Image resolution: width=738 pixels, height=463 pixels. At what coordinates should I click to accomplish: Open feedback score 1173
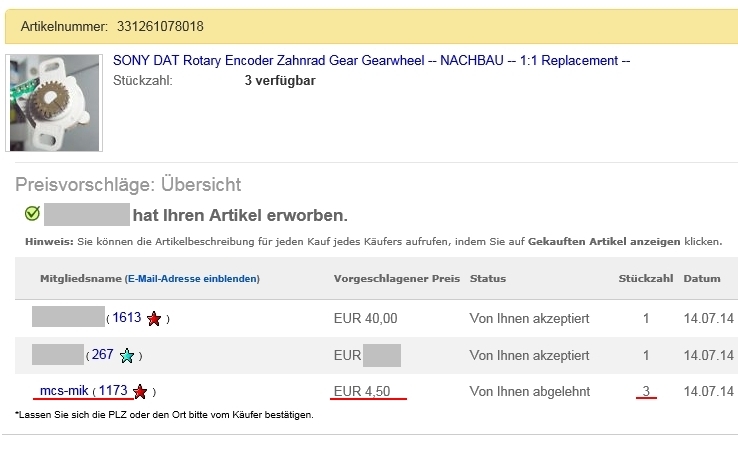pos(113,391)
